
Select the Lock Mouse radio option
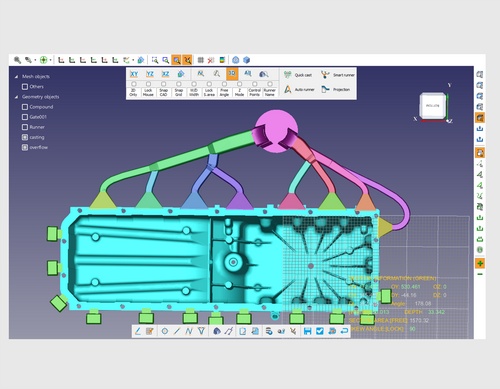click(x=148, y=84)
